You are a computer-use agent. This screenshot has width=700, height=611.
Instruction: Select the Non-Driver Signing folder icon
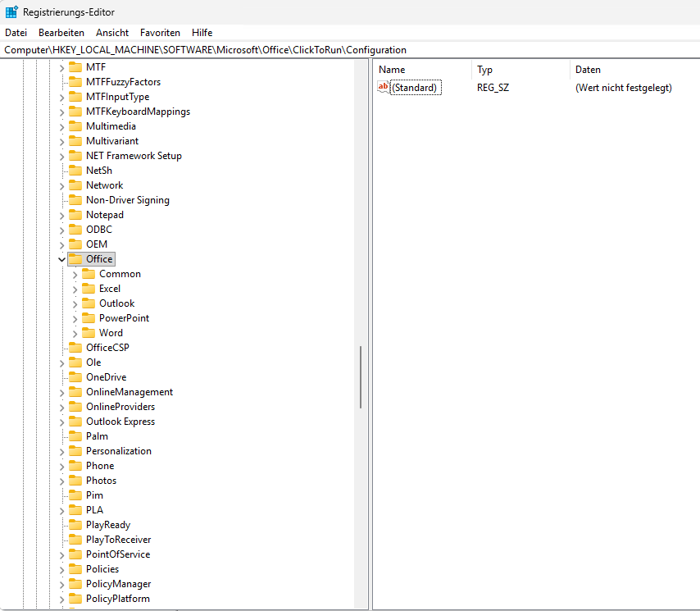[75, 199]
